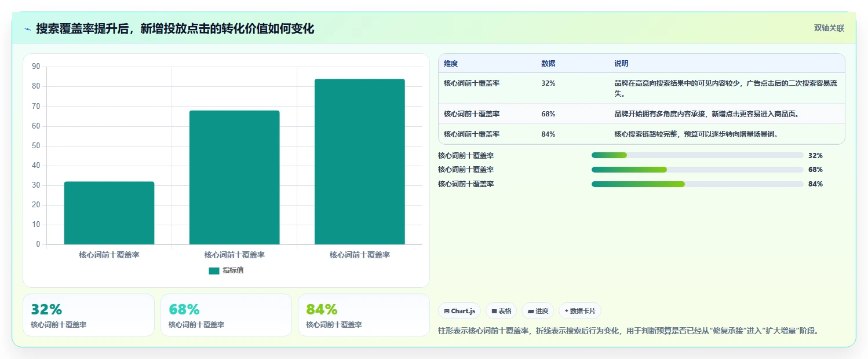Click the 双轴关联 tag in header

click(829, 28)
